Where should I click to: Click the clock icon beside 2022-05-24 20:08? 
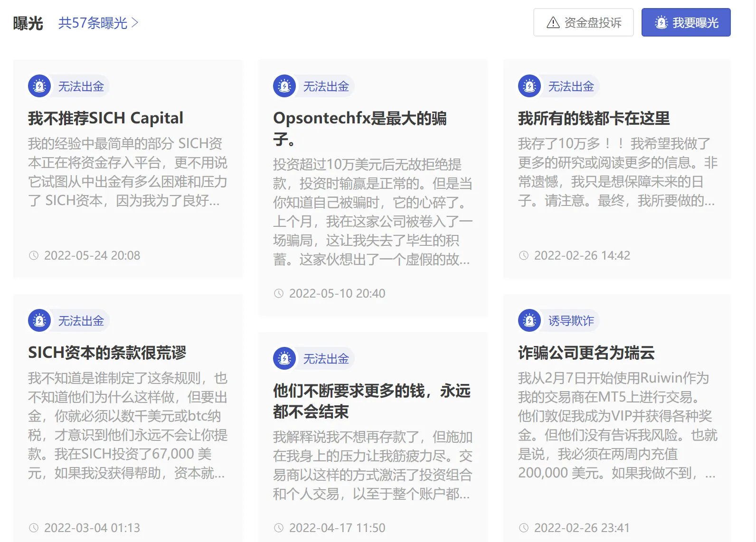tap(34, 255)
